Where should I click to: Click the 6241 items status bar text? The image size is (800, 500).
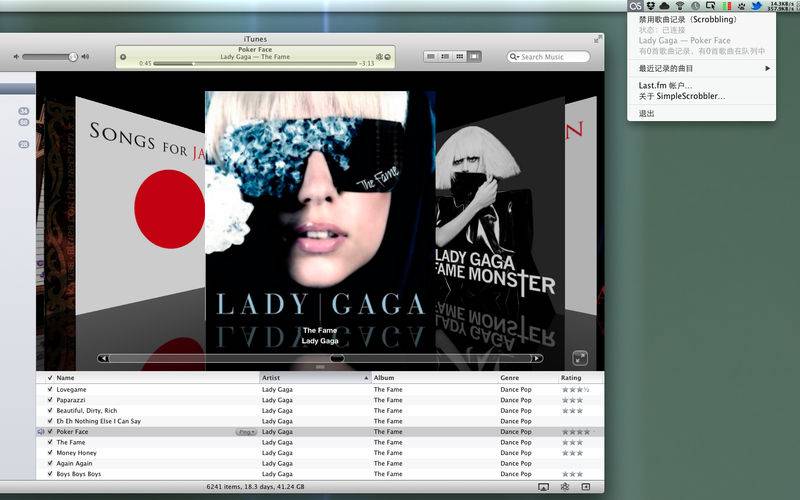pyautogui.click(x=255, y=487)
